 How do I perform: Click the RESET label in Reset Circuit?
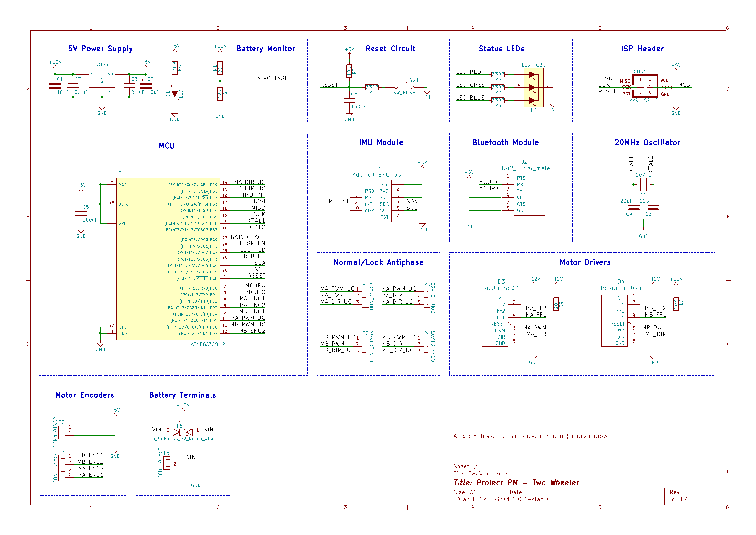coord(329,85)
